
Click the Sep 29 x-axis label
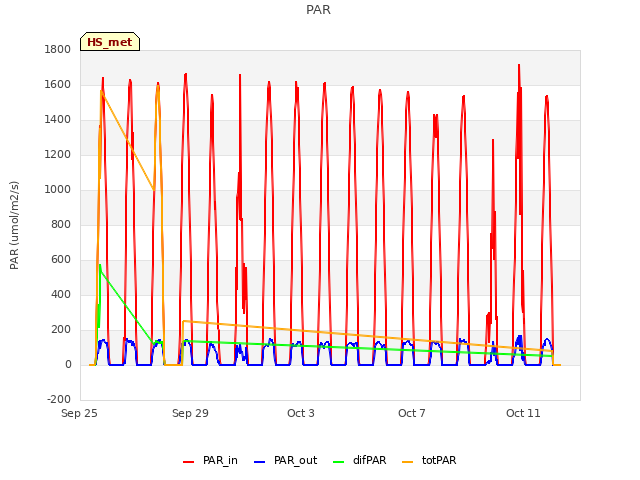pyautogui.click(x=190, y=413)
